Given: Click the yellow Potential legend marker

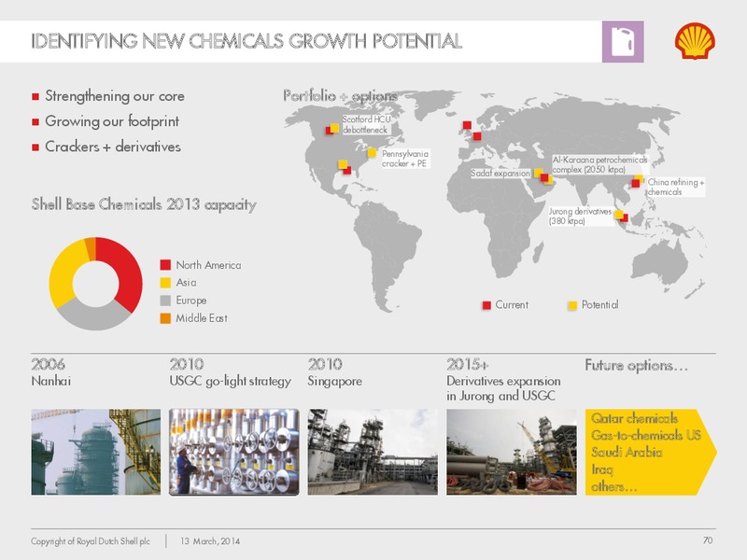Looking at the screenshot, I should tap(572, 305).
